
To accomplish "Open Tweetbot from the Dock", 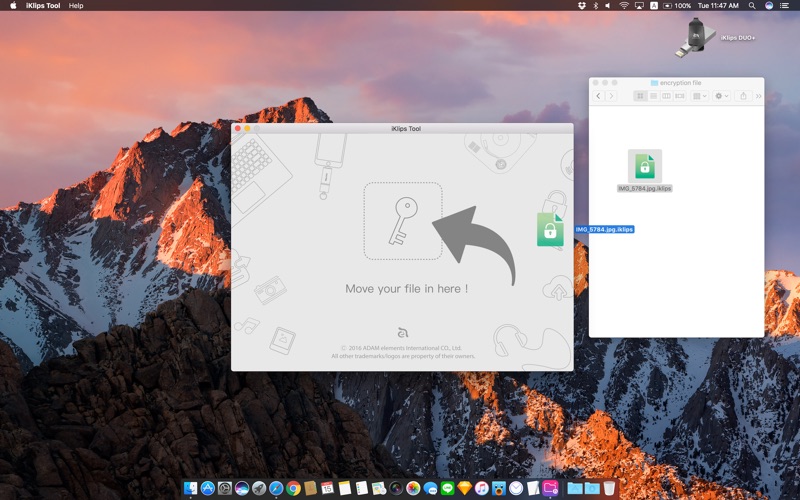I will pyautogui.click(x=499, y=488).
